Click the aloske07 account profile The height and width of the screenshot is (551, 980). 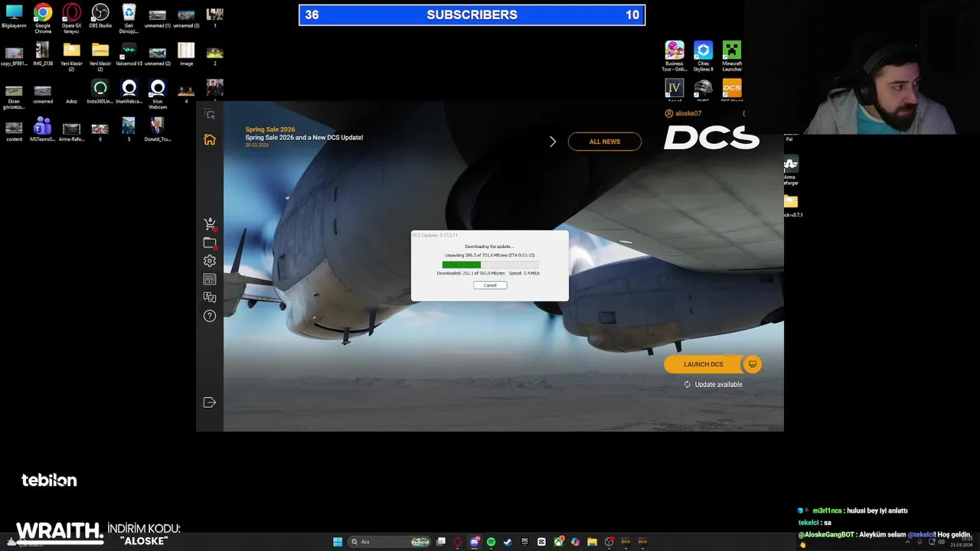pos(683,113)
